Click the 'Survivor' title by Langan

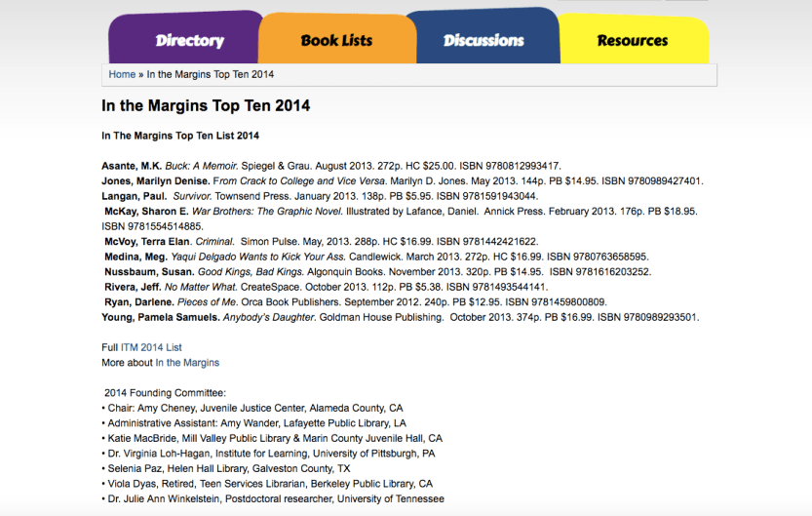(x=191, y=196)
